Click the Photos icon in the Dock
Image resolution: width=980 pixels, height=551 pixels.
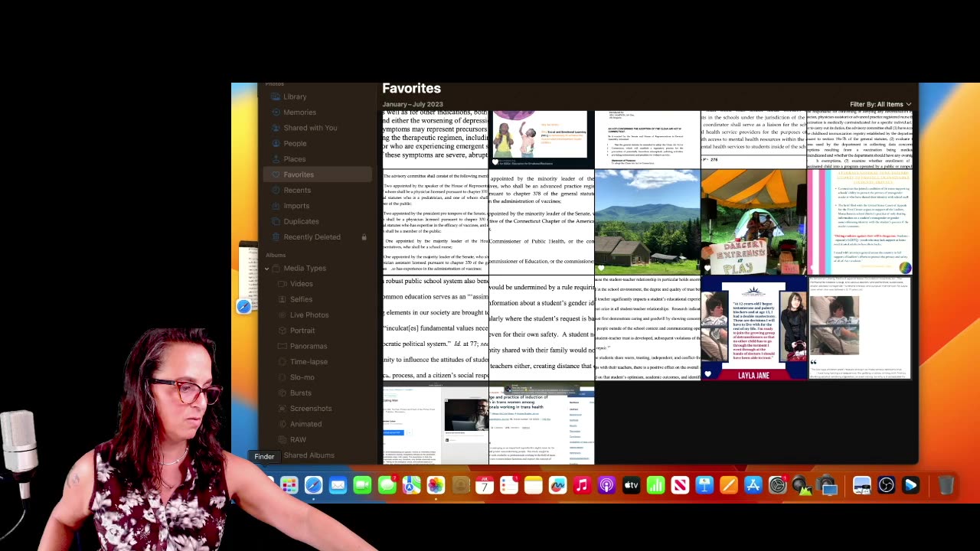(436, 485)
